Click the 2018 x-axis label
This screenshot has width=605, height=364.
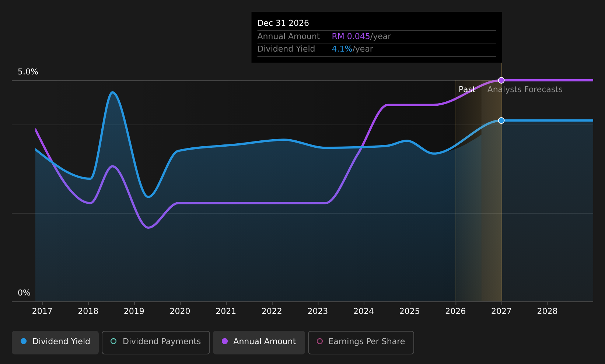tap(88, 311)
